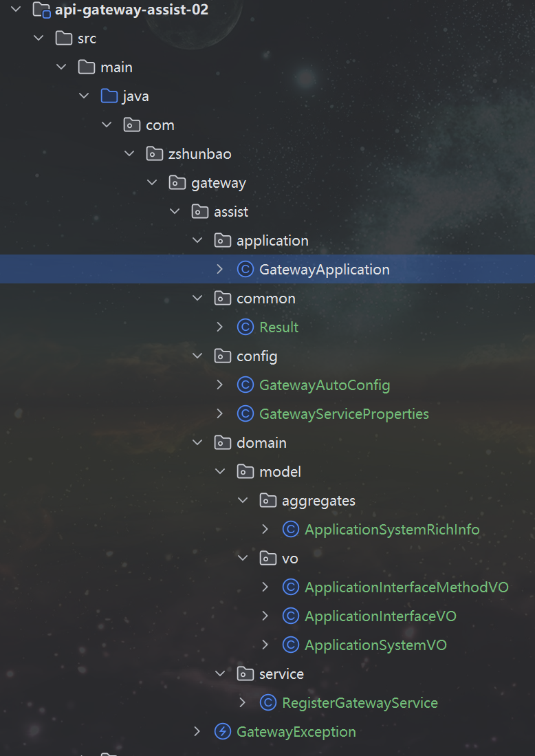535x756 pixels.
Task: Click the Result class icon
Action: tap(245, 327)
